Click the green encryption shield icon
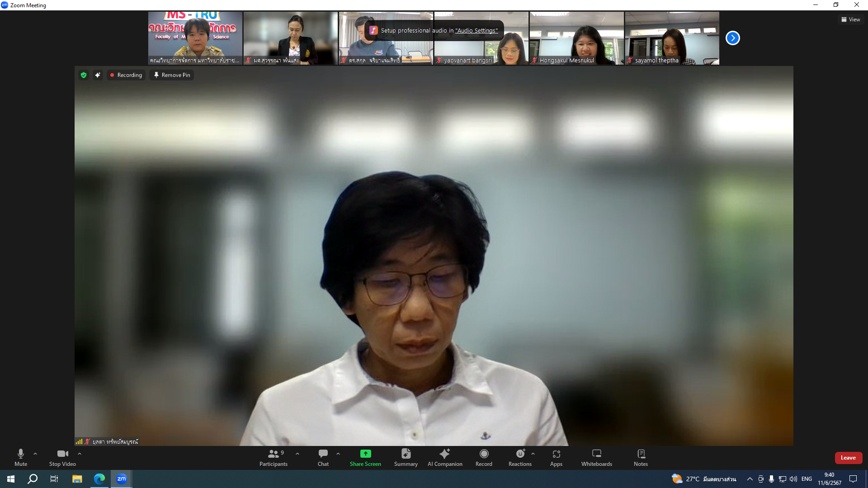The image size is (868, 488). point(84,75)
